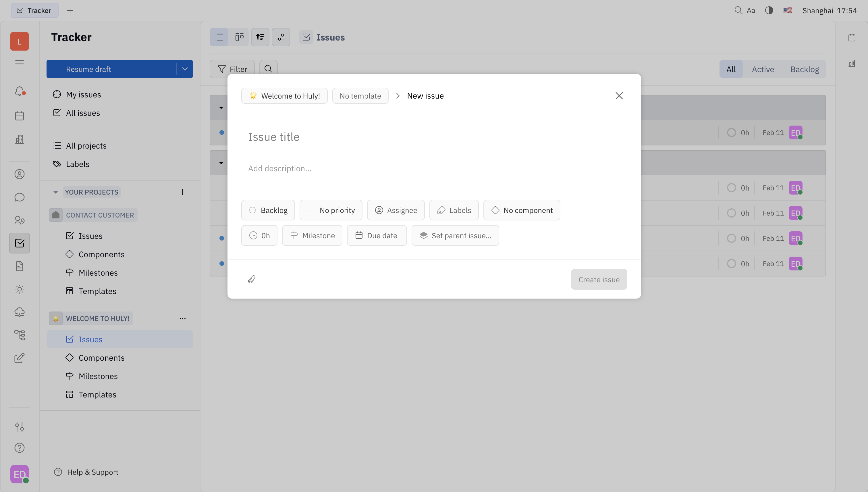The height and width of the screenshot is (492, 868).
Task: Select the Issue title input field
Action: pyautogui.click(x=433, y=136)
